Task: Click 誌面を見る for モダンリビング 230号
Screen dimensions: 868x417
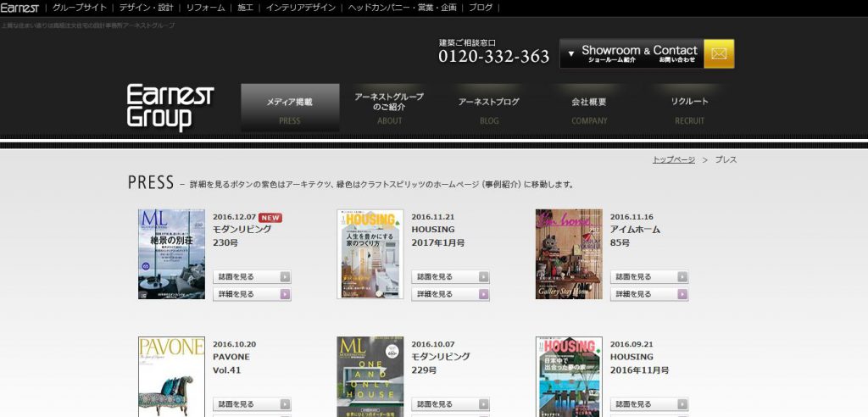Action: [253, 276]
